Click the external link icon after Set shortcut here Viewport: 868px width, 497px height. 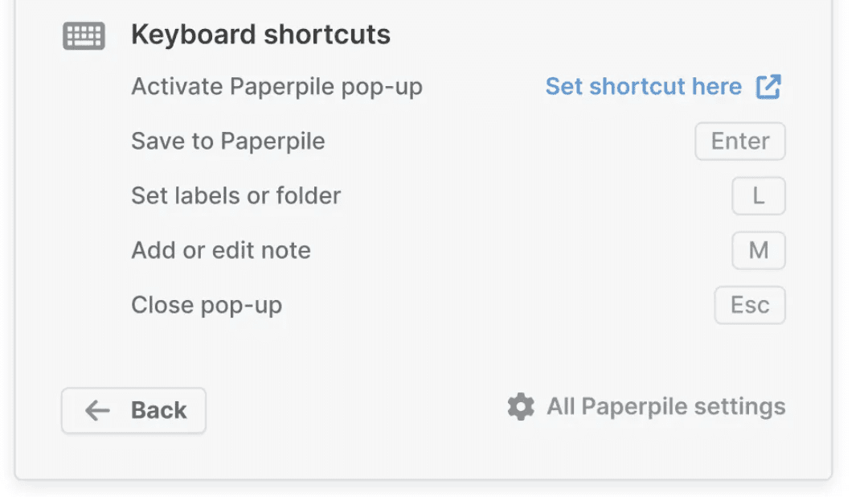click(768, 87)
